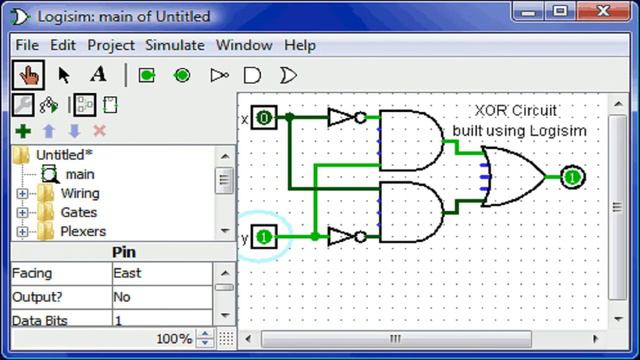Click the upper NOT gate
Screen dimensions: 640x360
347,118
